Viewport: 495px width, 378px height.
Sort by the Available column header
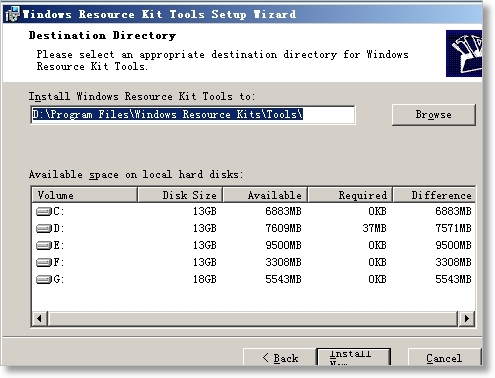pos(265,195)
